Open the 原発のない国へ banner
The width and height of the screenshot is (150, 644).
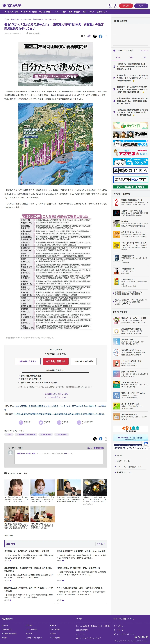pyautogui.click(x=130, y=171)
